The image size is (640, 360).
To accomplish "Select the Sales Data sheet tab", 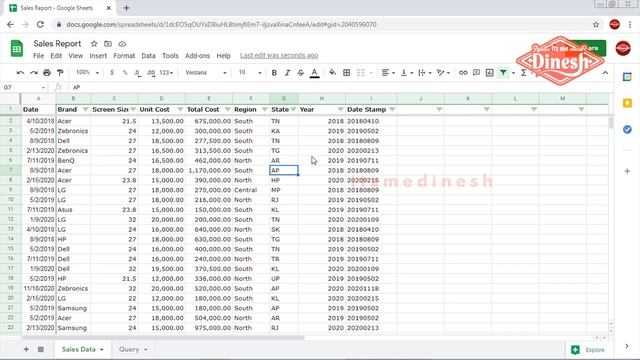I will 82,349.
